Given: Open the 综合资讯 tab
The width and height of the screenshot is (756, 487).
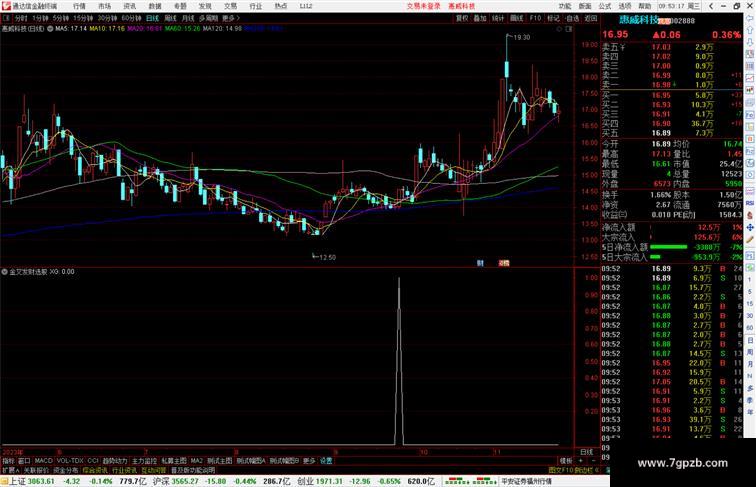Looking at the screenshot, I should [95, 470].
